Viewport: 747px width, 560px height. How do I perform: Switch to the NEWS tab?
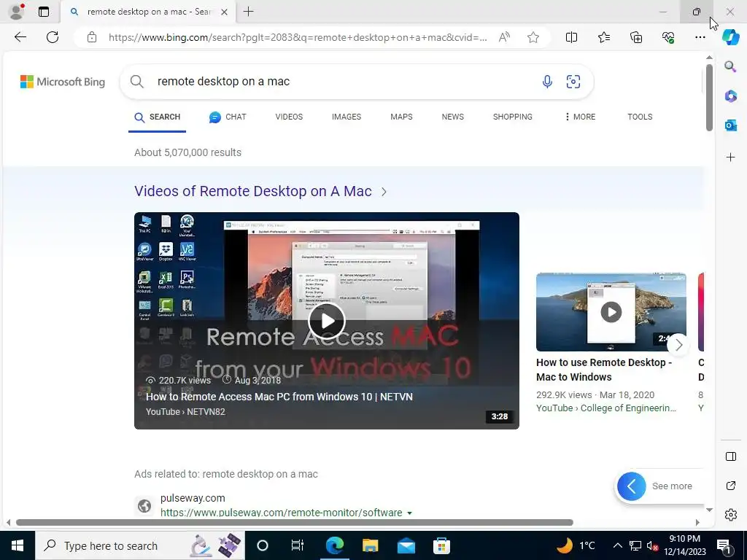click(452, 117)
